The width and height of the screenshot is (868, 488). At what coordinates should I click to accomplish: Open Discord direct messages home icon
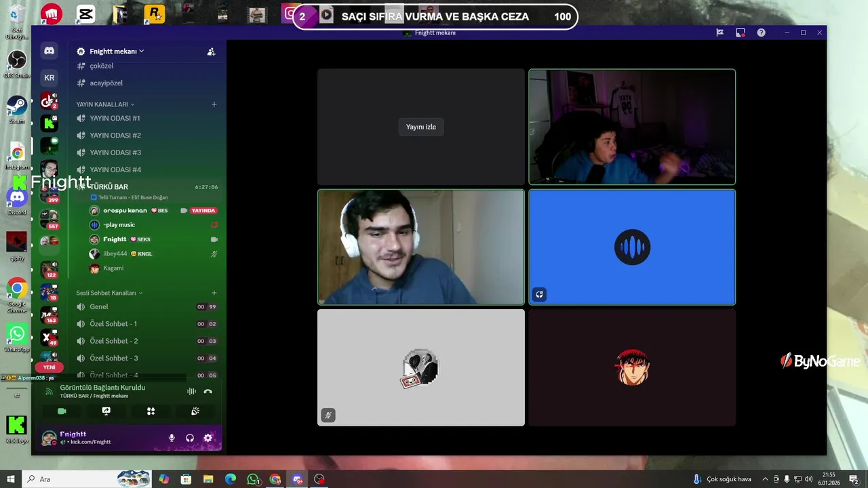click(x=49, y=51)
